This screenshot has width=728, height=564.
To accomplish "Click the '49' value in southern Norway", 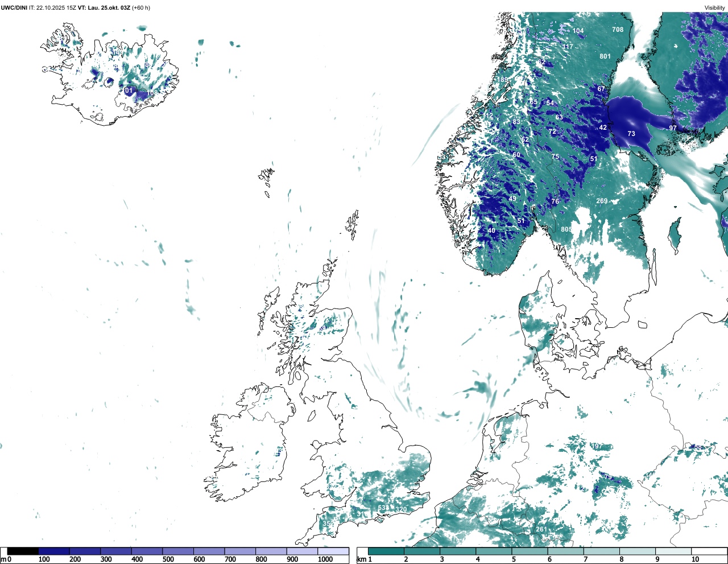I will point(512,199).
